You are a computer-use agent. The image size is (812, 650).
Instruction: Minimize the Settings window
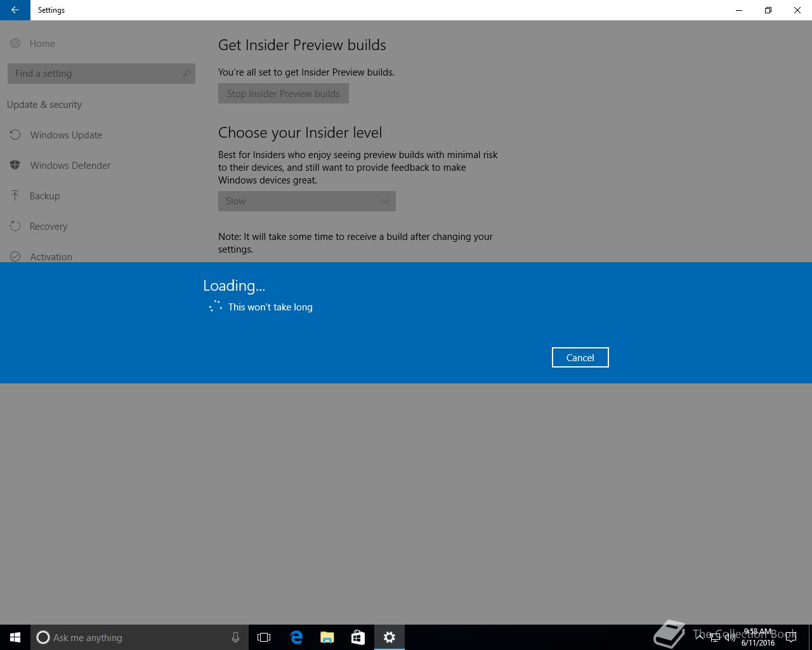pyautogui.click(x=739, y=10)
